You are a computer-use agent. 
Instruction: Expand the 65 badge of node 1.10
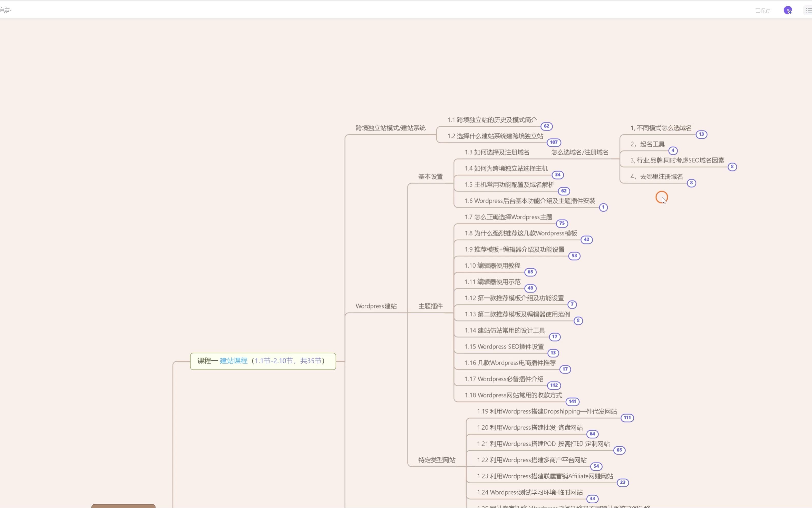coord(530,272)
